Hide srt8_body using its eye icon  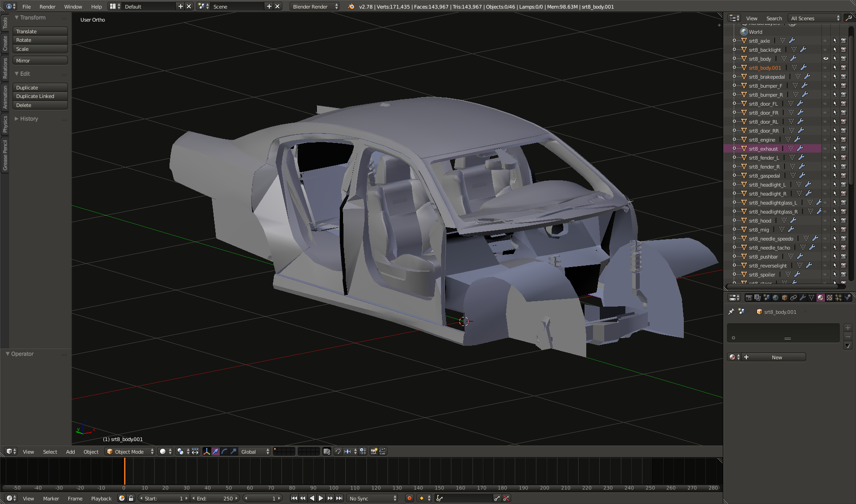pos(825,58)
